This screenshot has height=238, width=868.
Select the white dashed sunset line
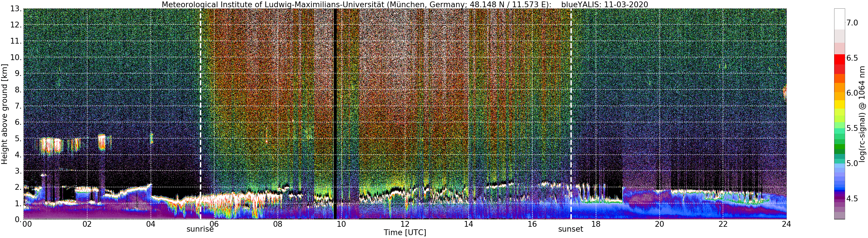(x=571, y=114)
